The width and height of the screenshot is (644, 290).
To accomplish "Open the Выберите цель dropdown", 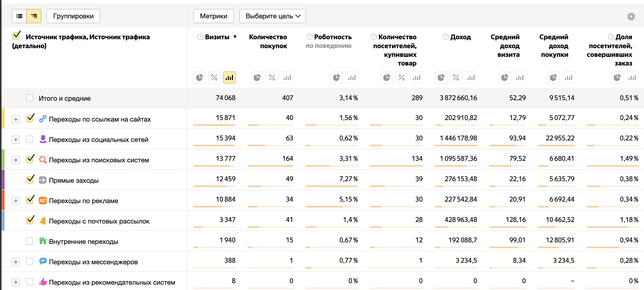I will (x=272, y=16).
